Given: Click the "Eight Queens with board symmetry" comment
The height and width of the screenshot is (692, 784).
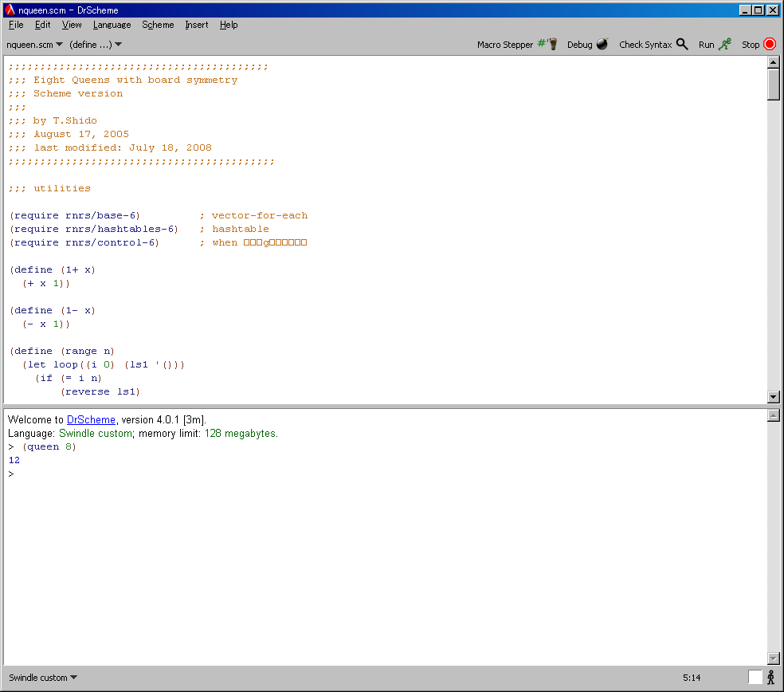Looking at the screenshot, I should click(x=135, y=80).
